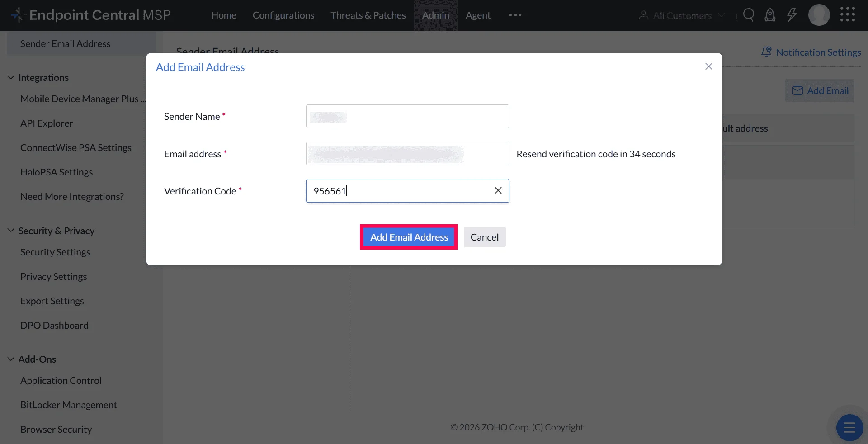The image size is (868, 444).
Task: Cancel the Add Email Address dialog
Action: pyautogui.click(x=485, y=237)
